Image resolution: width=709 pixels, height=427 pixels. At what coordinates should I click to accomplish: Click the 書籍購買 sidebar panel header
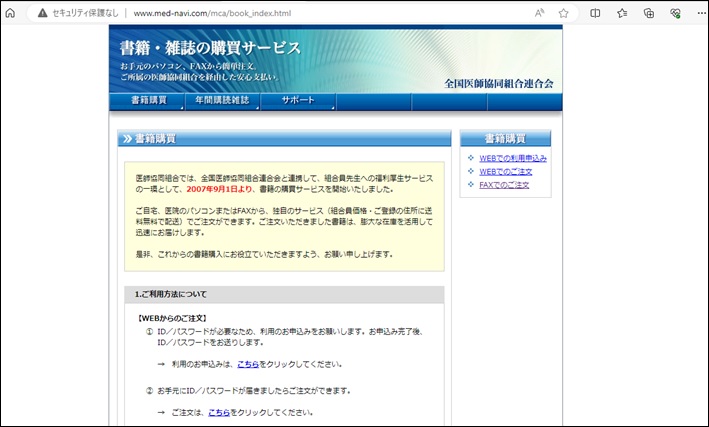pyautogui.click(x=506, y=138)
